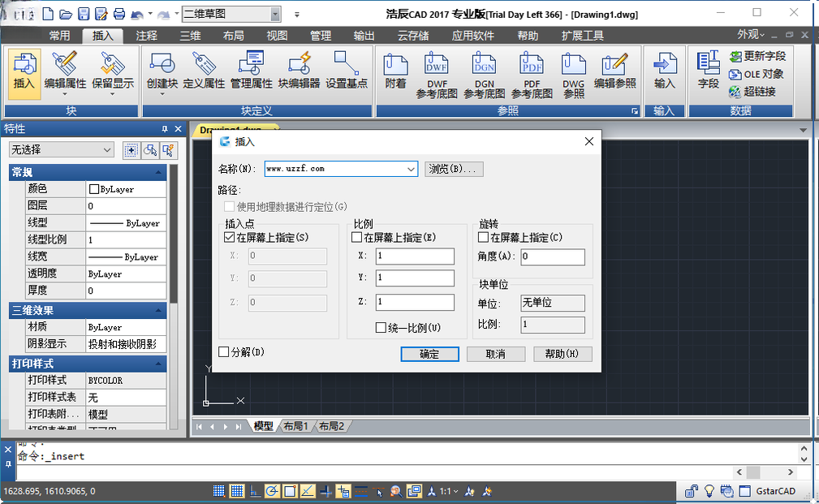
Task: Toggle polar tracking in status bar
Action: 272,491
